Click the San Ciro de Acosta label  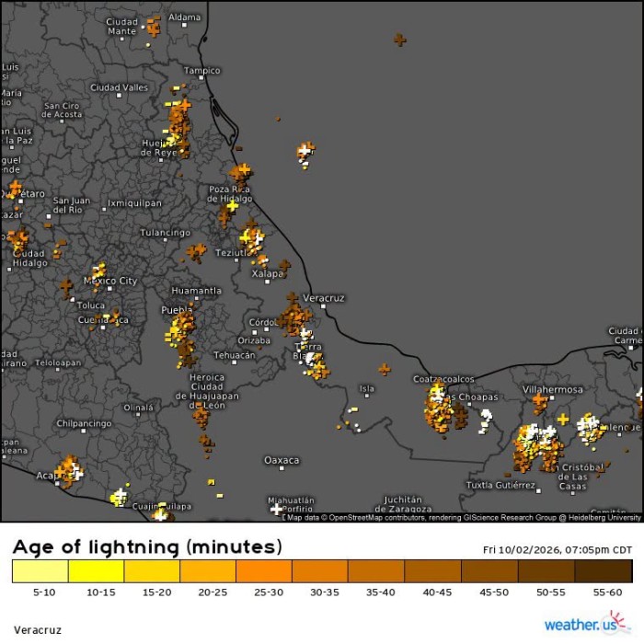pyautogui.click(x=62, y=110)
